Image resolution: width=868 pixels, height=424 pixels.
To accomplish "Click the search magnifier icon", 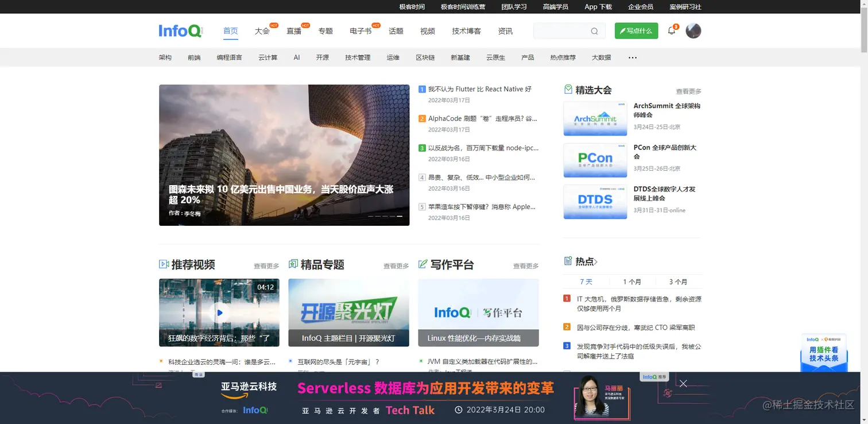I will coord(594,31).
